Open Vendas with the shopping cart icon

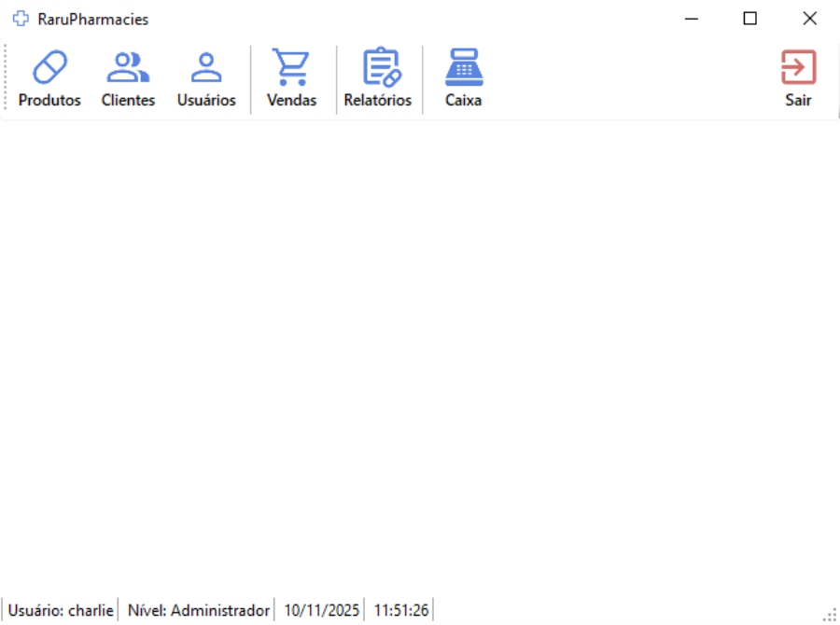(x=291, y=68)
